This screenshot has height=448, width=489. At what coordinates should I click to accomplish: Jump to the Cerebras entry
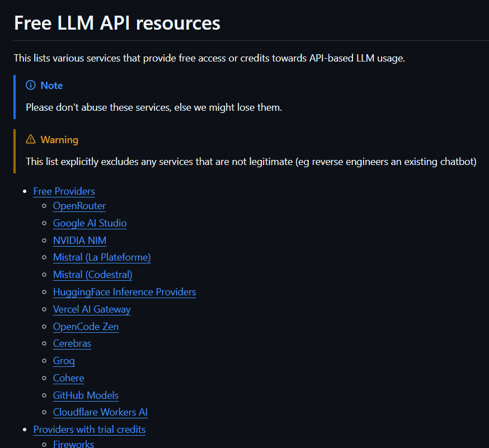pos(72,343)
